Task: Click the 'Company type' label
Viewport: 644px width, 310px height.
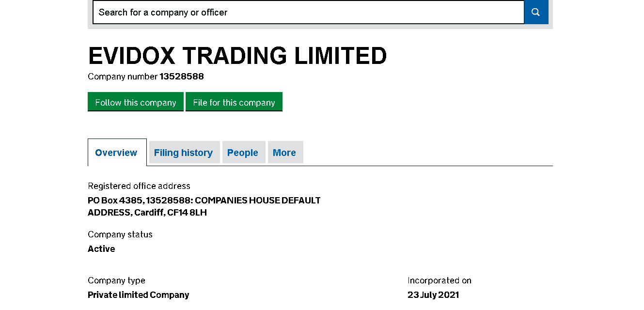Action: coord(116,280)
